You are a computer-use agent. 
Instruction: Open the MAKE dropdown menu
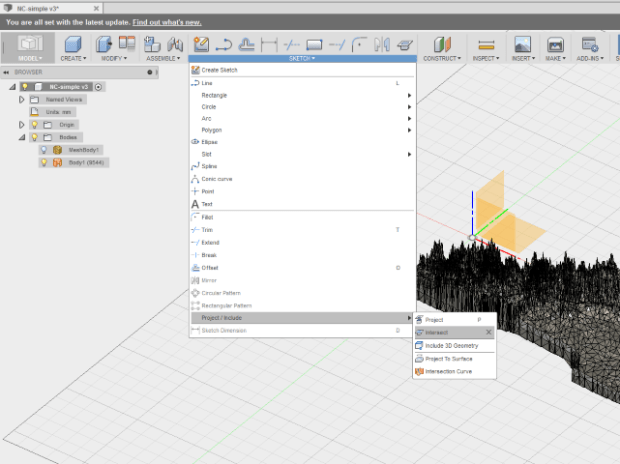pyautogui.click(x=556, y=58)
